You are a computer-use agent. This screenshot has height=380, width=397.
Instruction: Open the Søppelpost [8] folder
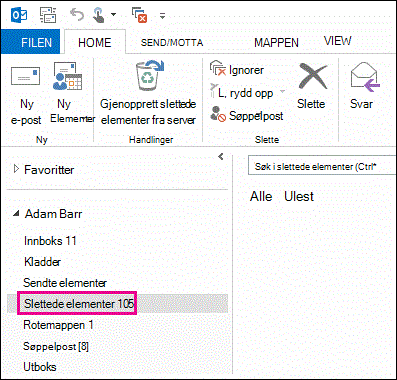point(56,346)
